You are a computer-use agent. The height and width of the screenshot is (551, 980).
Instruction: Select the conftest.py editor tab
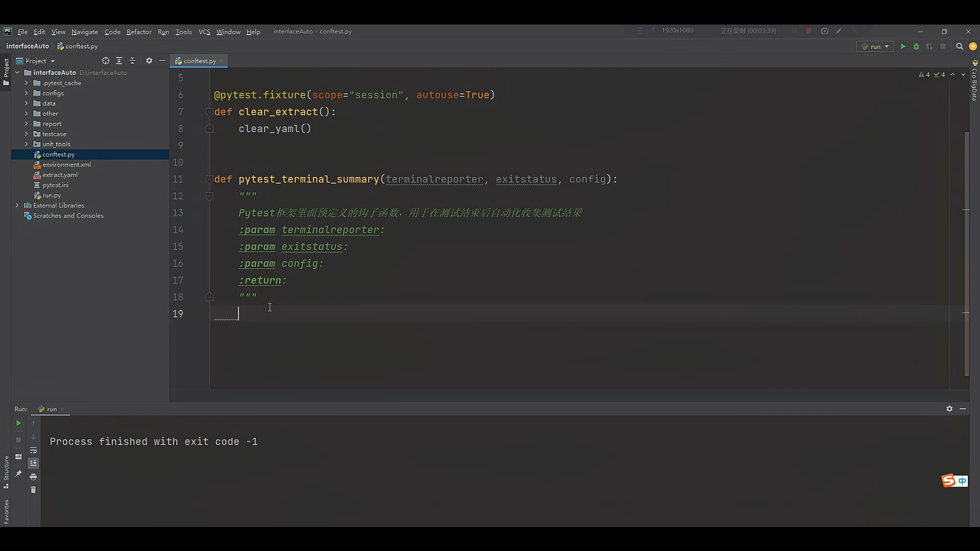tap(199, 61)
